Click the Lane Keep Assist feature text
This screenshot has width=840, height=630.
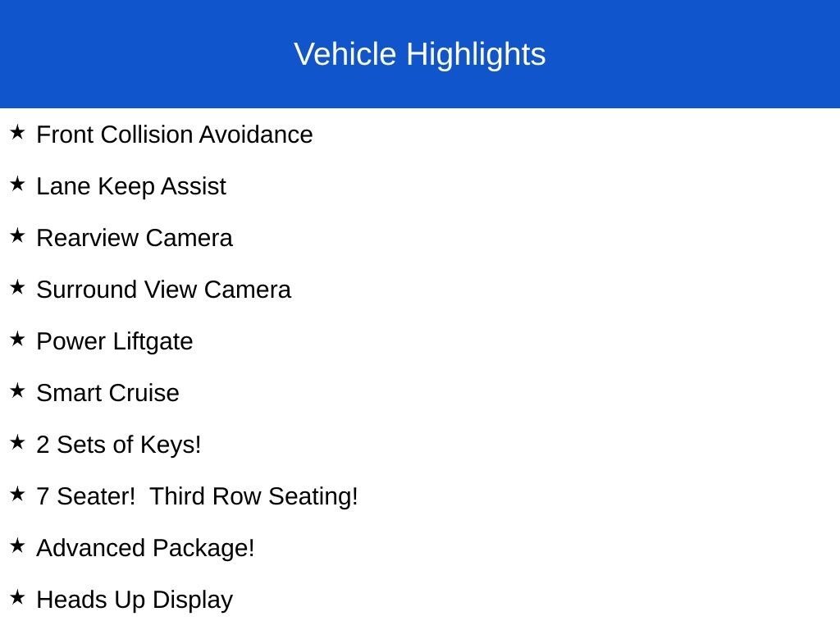click(131, 186)
